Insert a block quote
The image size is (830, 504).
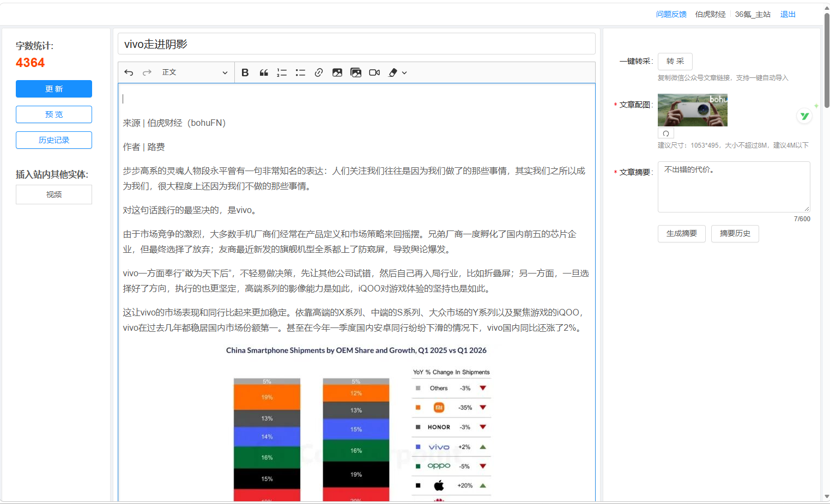tap(264, 72)
